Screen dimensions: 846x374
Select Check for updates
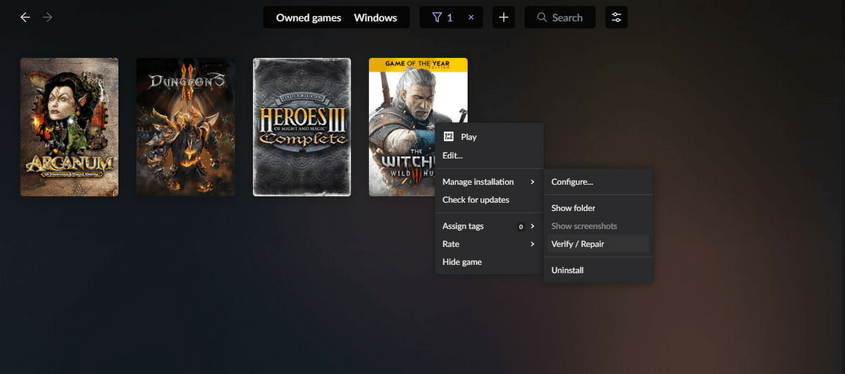(489, 200)
